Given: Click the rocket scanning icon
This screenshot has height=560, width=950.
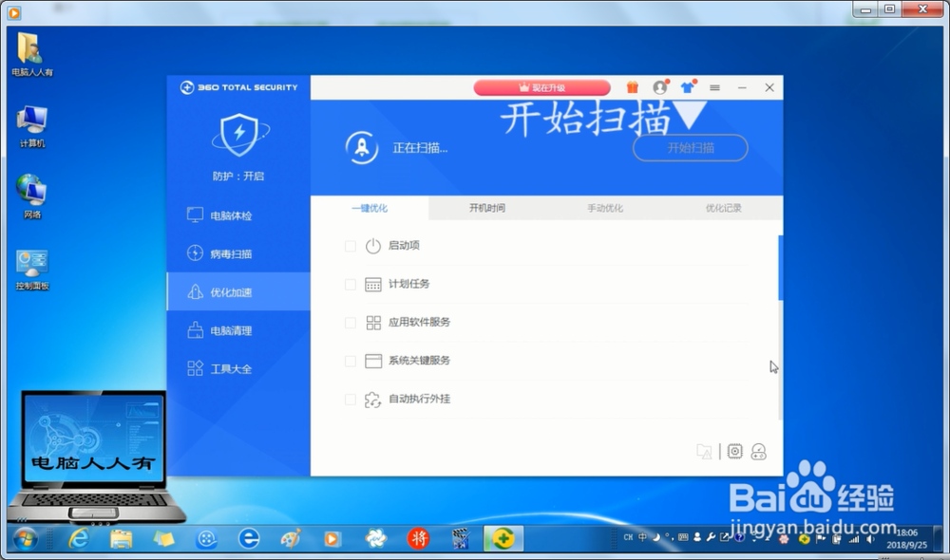Looking at the screenshot, I should (x=362, y=148).
